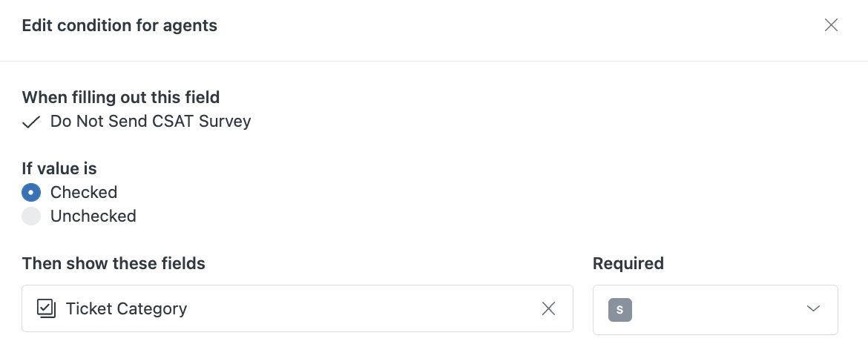Open the Then show these fields selector
This screenshot has width=868, height=347.
pos(356,308)
